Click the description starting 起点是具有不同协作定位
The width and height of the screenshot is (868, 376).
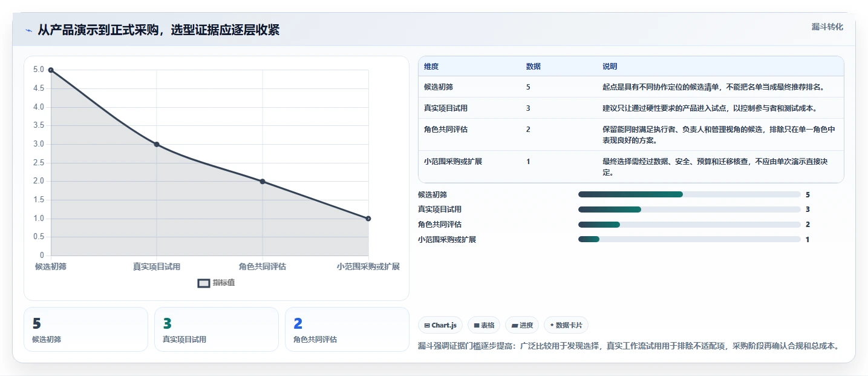tap(714, 87)
